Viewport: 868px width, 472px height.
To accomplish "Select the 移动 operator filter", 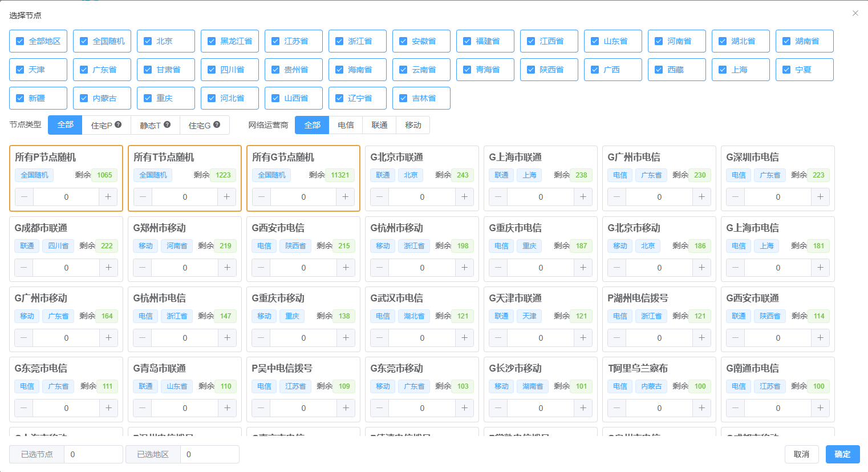I will [x=413, y=125].
